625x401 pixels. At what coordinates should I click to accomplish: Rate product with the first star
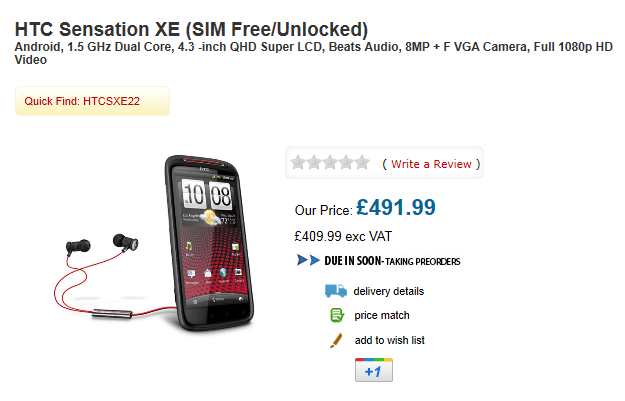pos(298,163)
